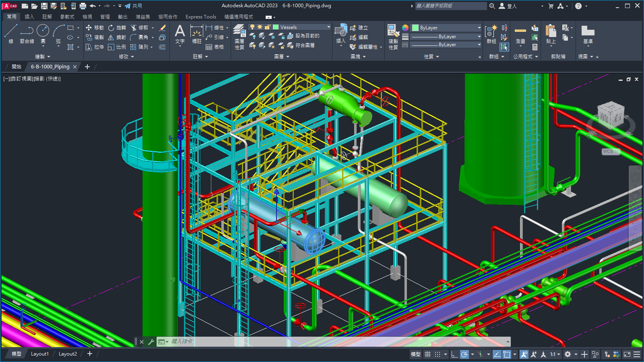Click the Scale (比例) tool

tap(117, 47)
